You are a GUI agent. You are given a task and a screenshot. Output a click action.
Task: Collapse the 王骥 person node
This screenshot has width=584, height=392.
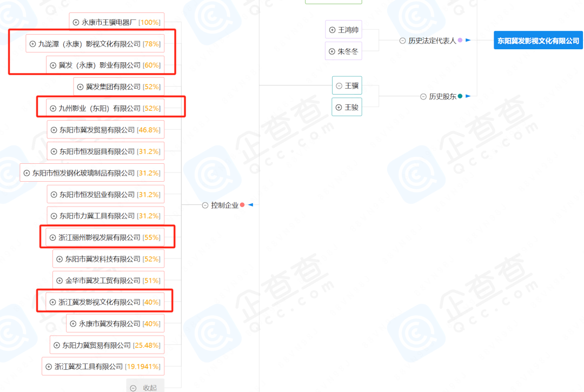click(339, 85)
